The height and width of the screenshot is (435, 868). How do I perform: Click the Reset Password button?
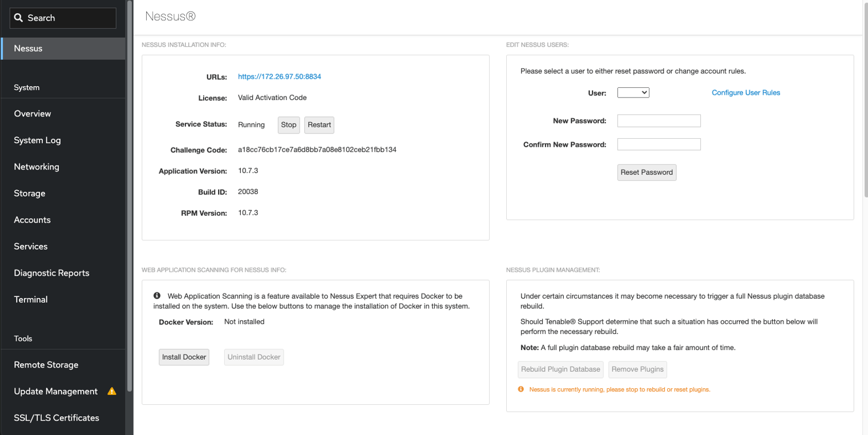point(646,172)
